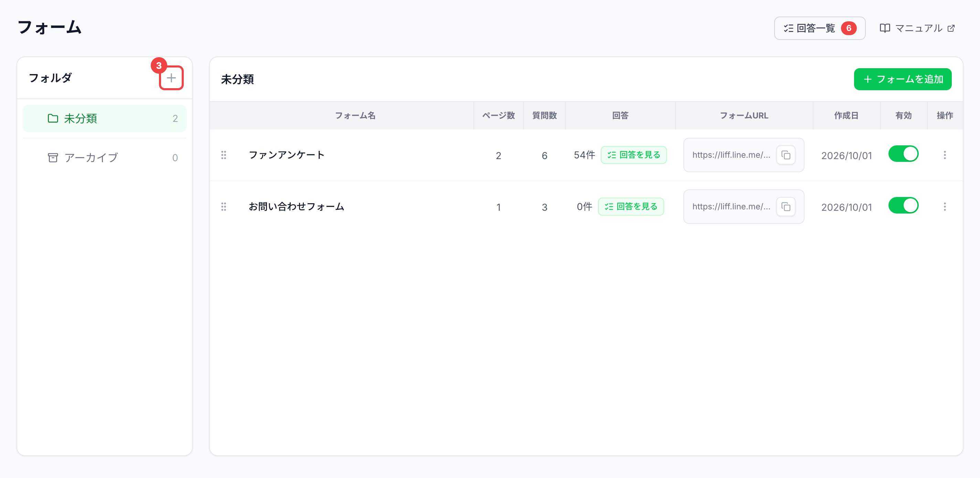Click the 2026/10/01 date of ファンアンケート

[846, 155]
